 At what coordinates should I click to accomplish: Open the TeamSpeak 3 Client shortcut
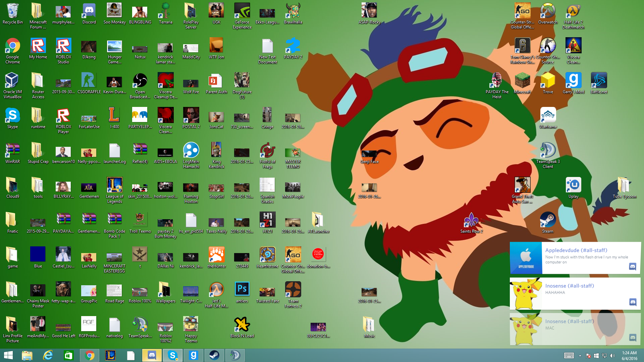coord(548,156)
